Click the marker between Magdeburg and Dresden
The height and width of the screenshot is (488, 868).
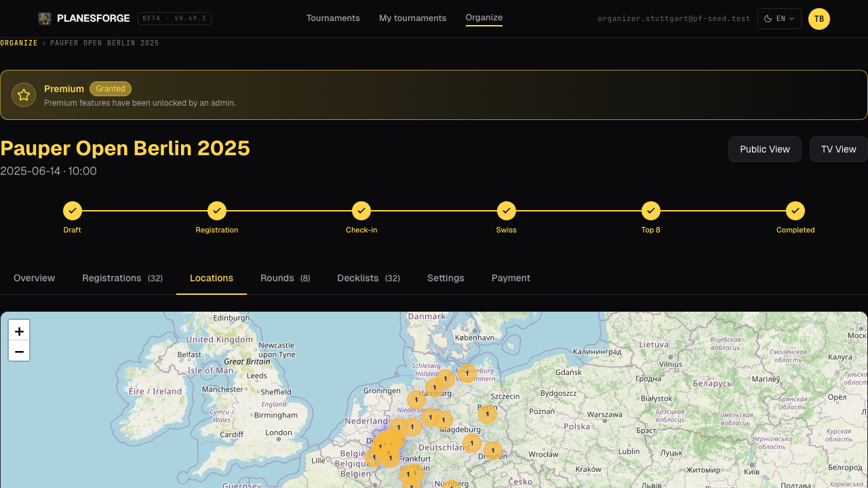coord(472,443)
